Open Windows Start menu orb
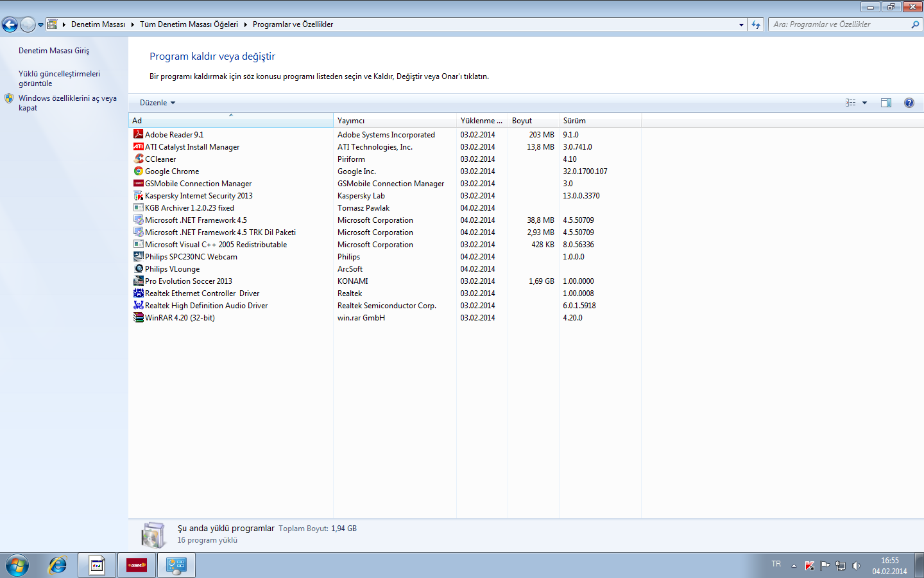 (17, 565)
